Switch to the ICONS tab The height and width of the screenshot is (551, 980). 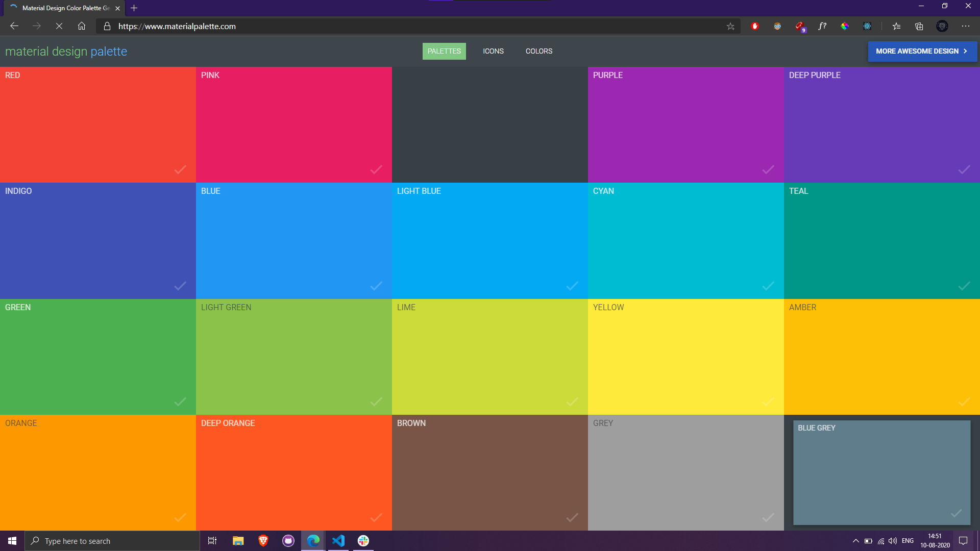493,51
